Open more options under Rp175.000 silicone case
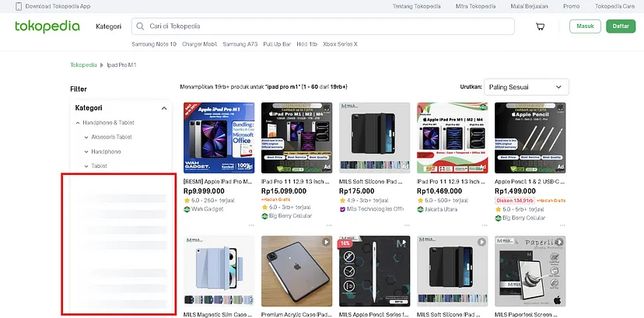This screenshot has width=644, height=318. [407, 225]
